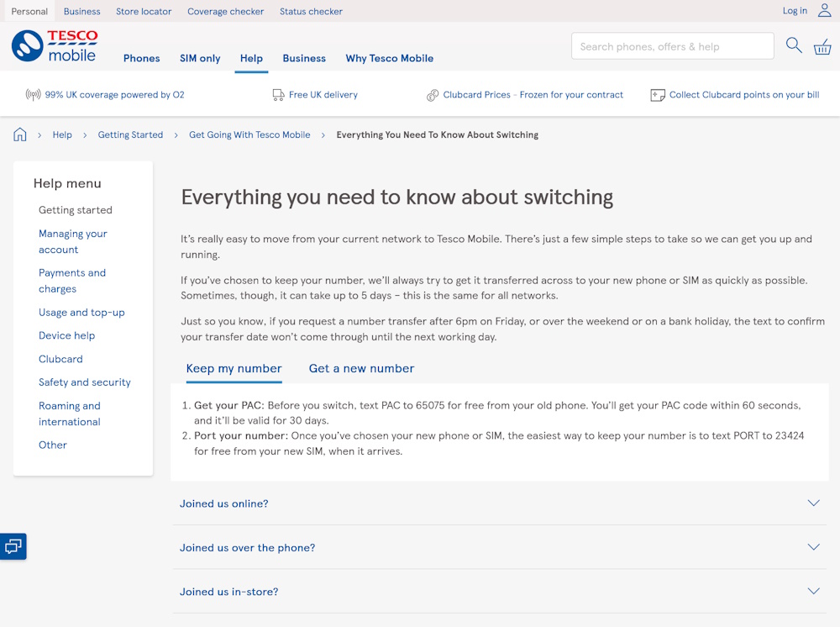Click the Tesco Mobile logo
This screenshot has width=840, height=627.
(55, 46)
